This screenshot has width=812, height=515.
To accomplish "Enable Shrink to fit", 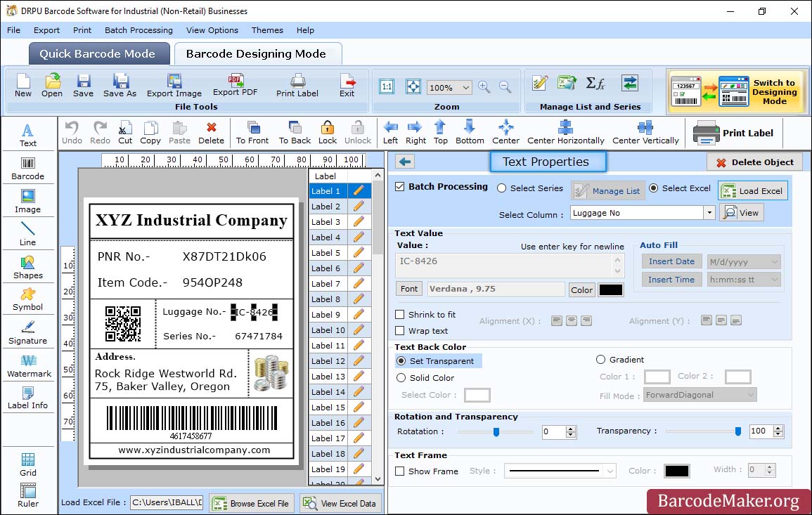I will click(400, 314).
